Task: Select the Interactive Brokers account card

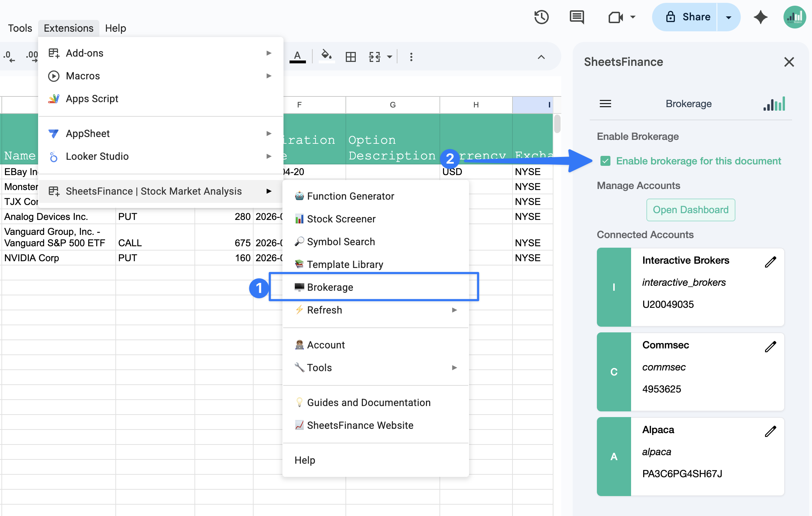Action: [x=691, y=287]
